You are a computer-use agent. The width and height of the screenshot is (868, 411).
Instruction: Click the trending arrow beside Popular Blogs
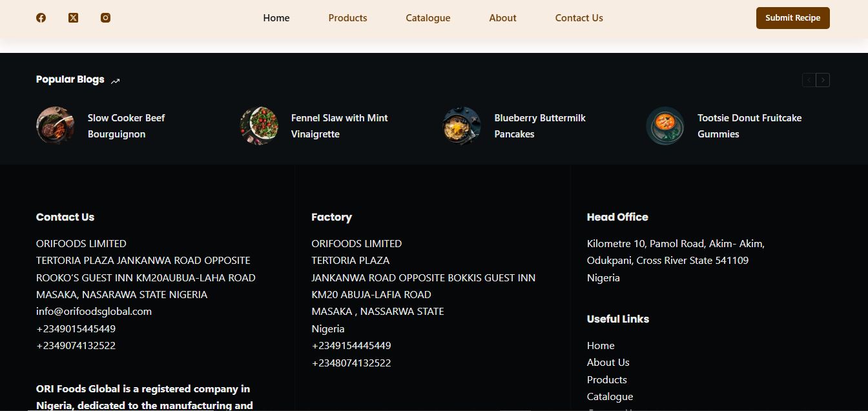coord(116,81)
